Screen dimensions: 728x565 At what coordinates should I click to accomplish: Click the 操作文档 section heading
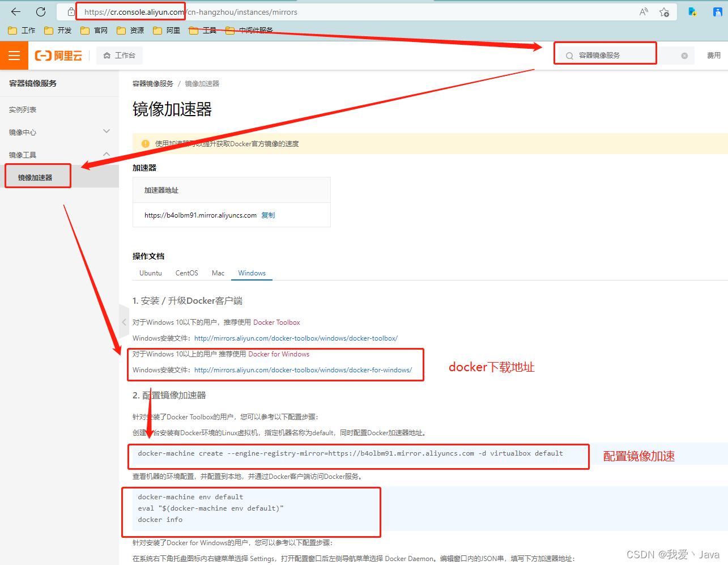148,256
